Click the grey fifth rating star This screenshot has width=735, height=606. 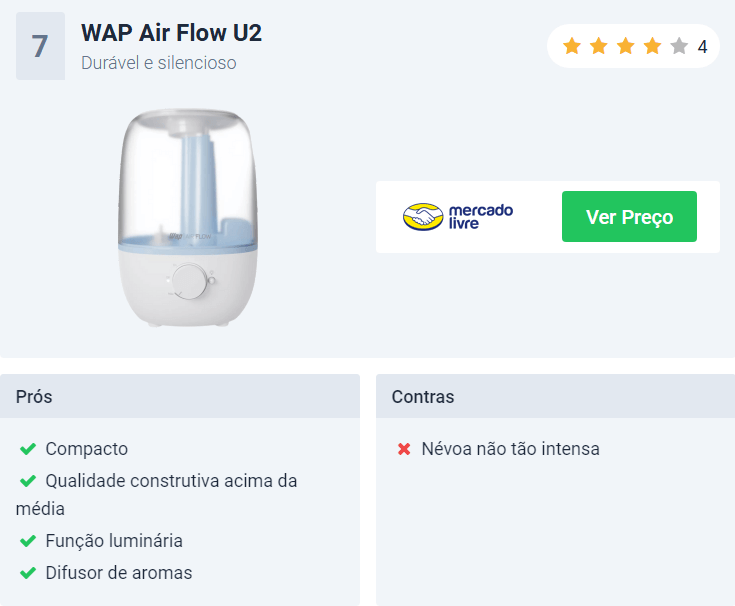coord(679,46)
